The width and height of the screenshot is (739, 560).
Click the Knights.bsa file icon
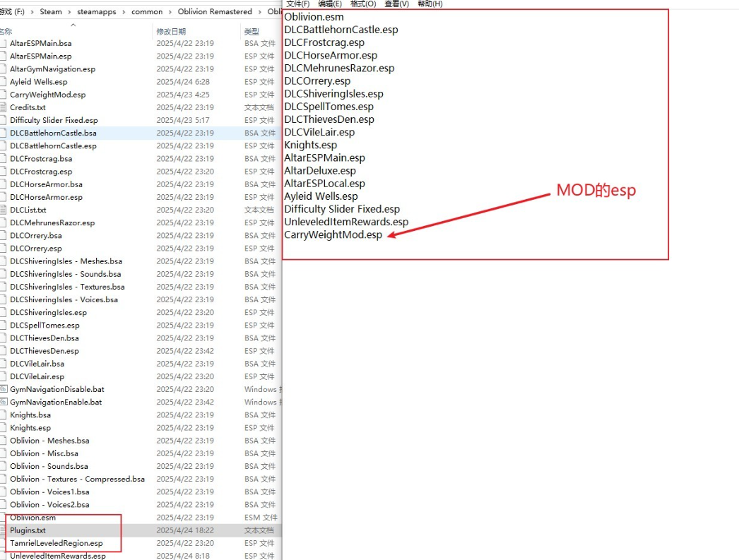[3, 415]
